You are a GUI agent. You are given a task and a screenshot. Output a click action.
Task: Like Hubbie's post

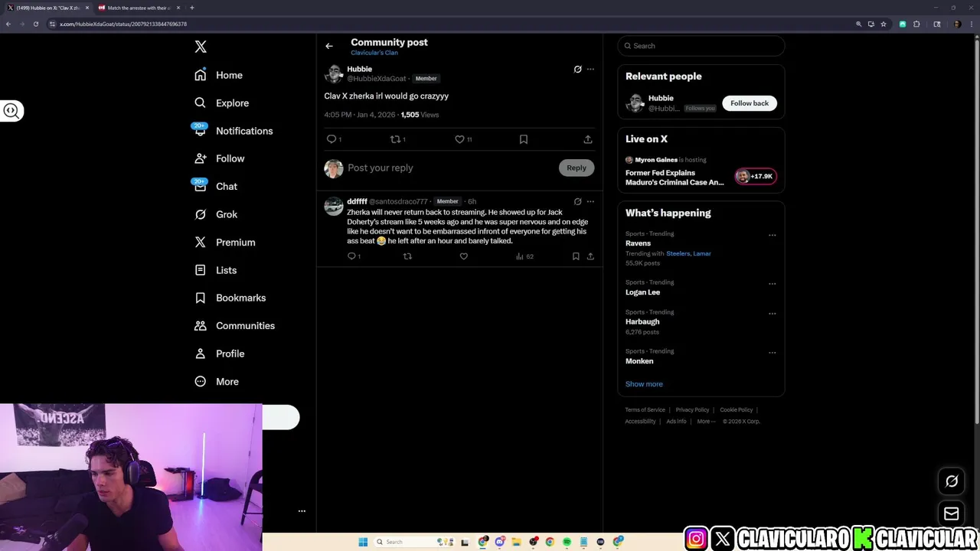[459, 139]
